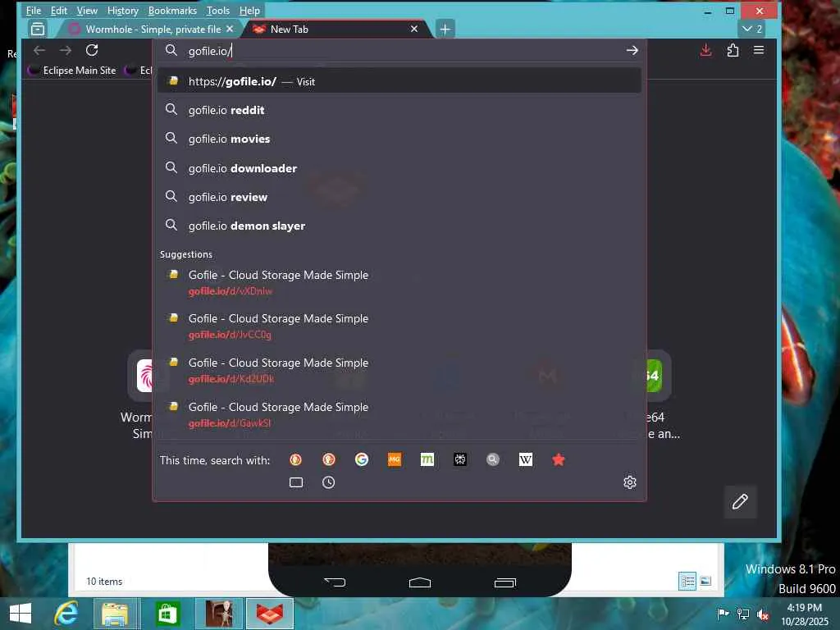The image size is (840, 630).
Task: Click into the address bar text field
Action: click(402, 51)
